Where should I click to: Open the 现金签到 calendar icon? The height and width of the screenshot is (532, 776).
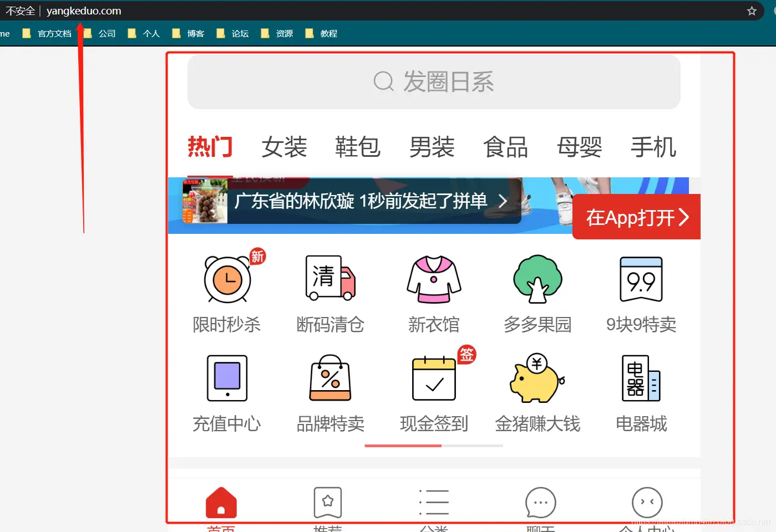point(434,378)
